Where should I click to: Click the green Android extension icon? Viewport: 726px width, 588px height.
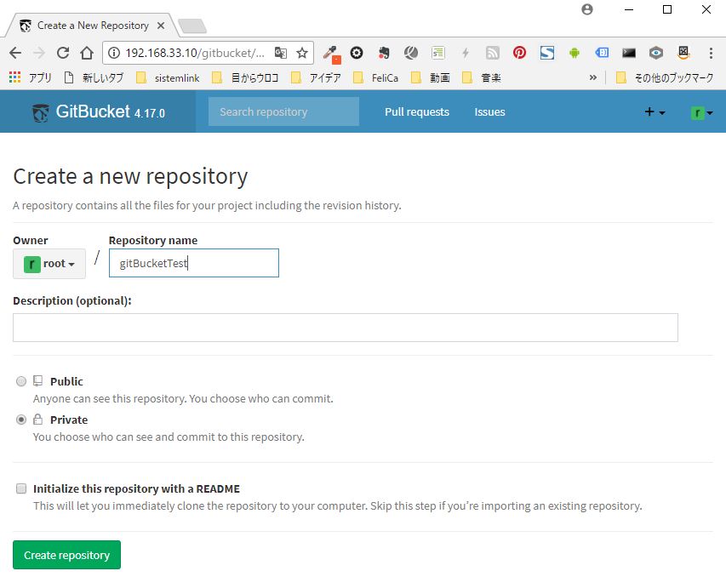click(575, 53)
